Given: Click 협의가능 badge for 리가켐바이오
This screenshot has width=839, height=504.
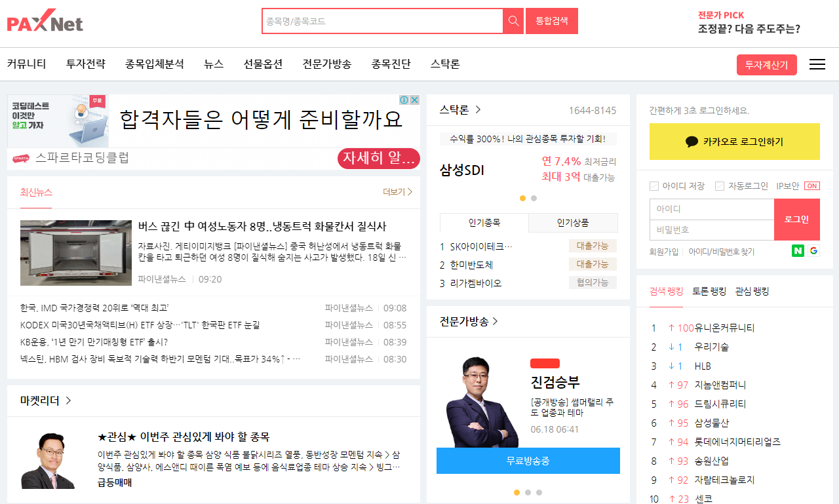Looking at the screenshot, I should coord(593,282).
